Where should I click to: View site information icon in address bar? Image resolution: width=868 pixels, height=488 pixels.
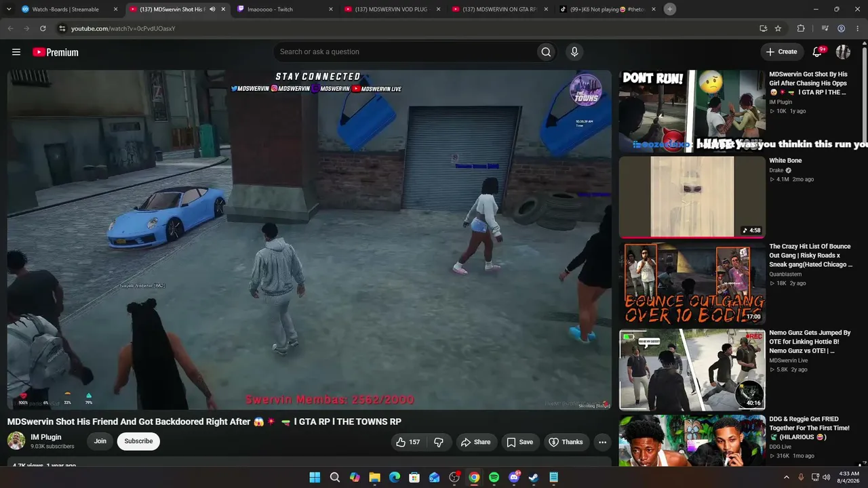[x=62, y=28]
